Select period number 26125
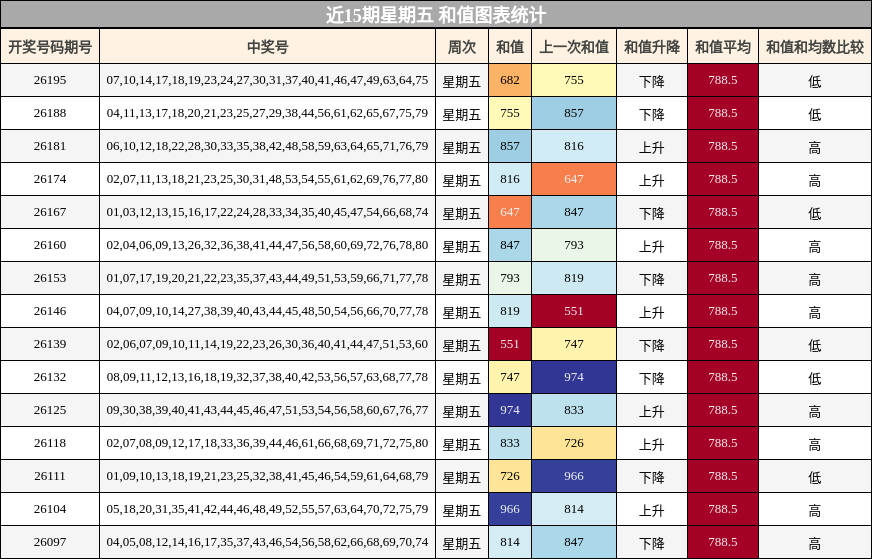Viewport: 872px width, 559px height. (x=50, y=410)
